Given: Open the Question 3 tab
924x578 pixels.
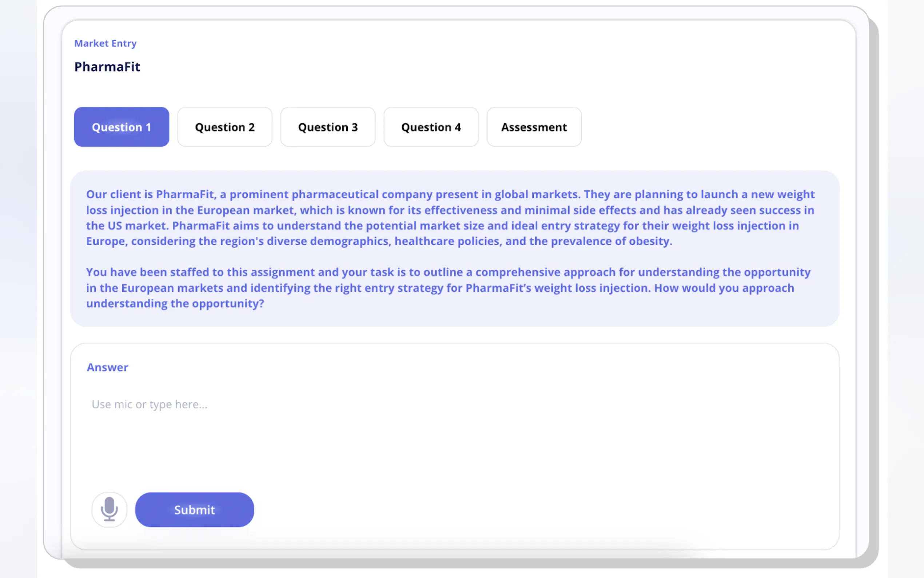Looking at the screenshot, I should 328,127.
